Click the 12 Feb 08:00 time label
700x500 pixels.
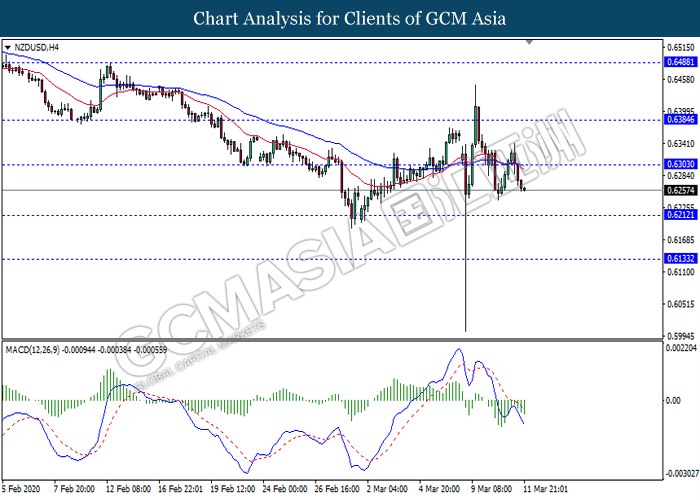coord(128,489)
